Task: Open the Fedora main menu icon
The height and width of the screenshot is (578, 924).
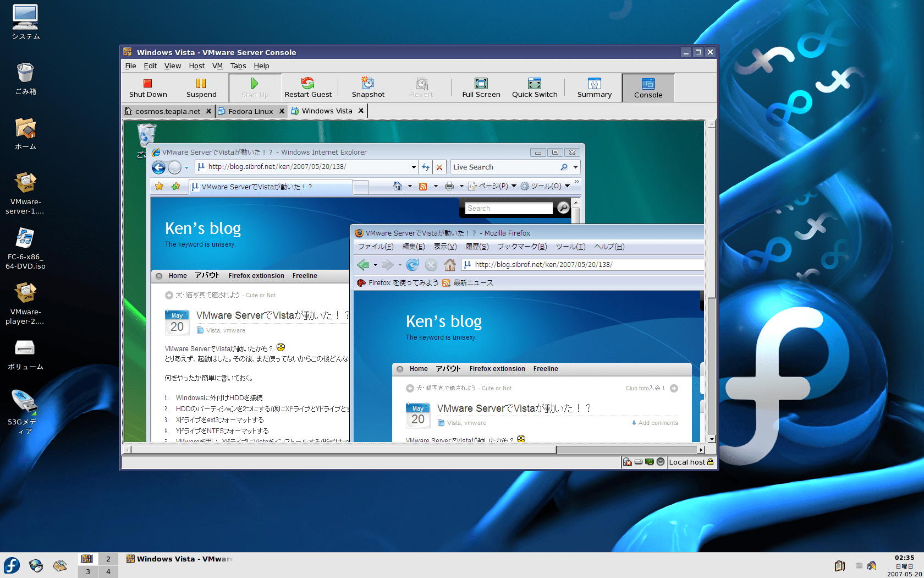Action: 12,565
